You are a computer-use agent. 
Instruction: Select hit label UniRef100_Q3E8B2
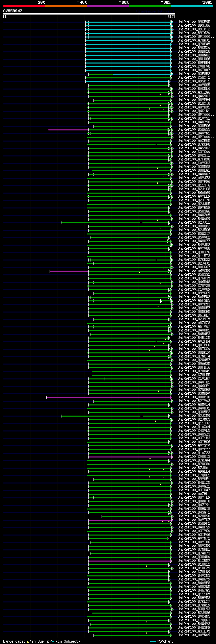[194, 74]
